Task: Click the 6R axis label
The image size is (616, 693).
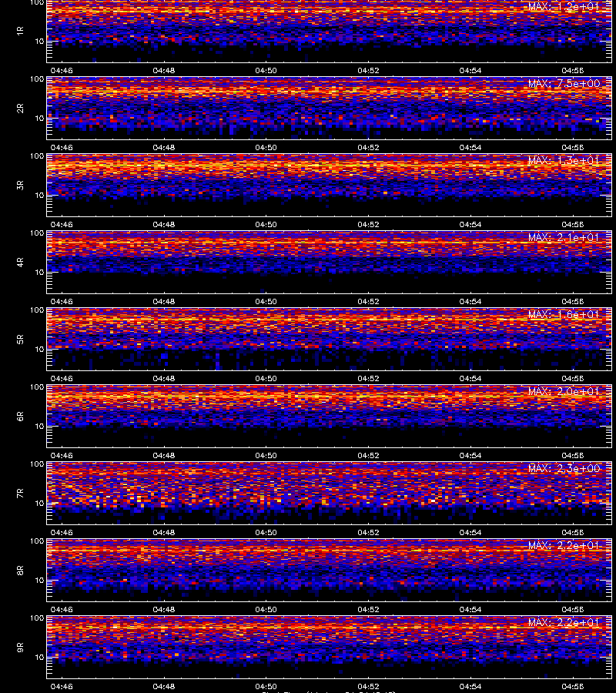Action: pyautogui.click(x=20, y=417)
